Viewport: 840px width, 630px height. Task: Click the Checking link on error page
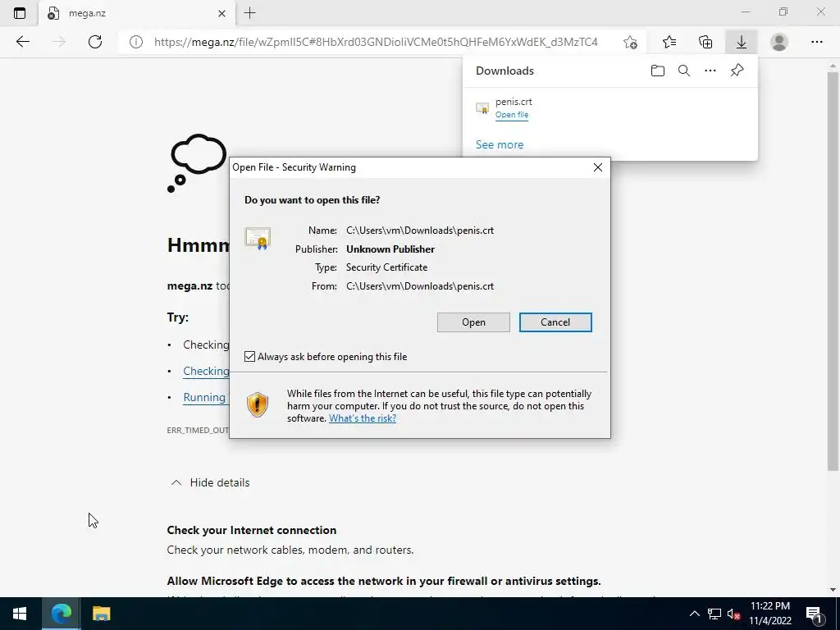[206, 372]
